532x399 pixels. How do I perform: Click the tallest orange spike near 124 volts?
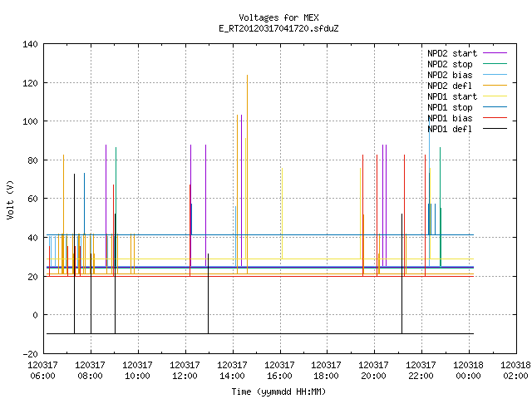click(248, 174)
